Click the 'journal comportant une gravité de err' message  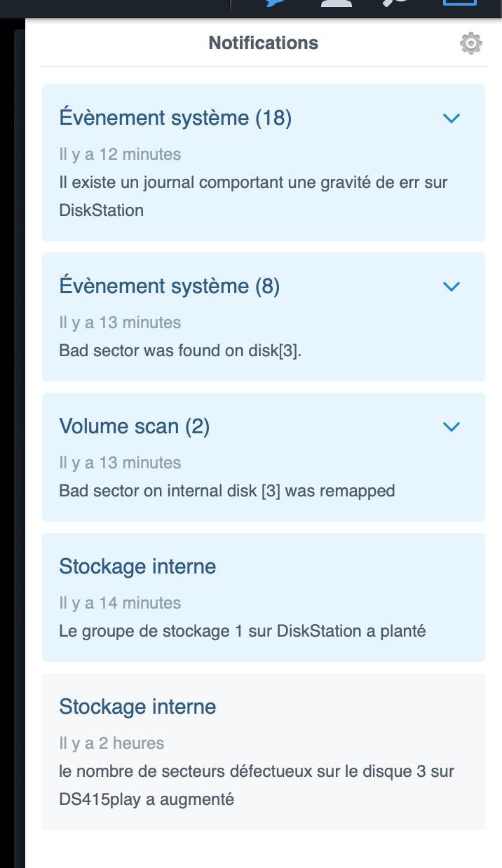(x=253, y=196)
